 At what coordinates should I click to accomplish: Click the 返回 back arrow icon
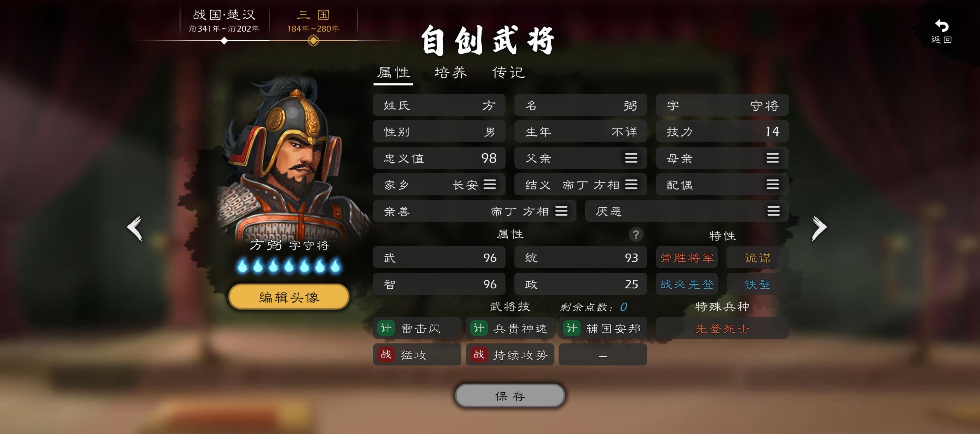(x=941, y=26)
